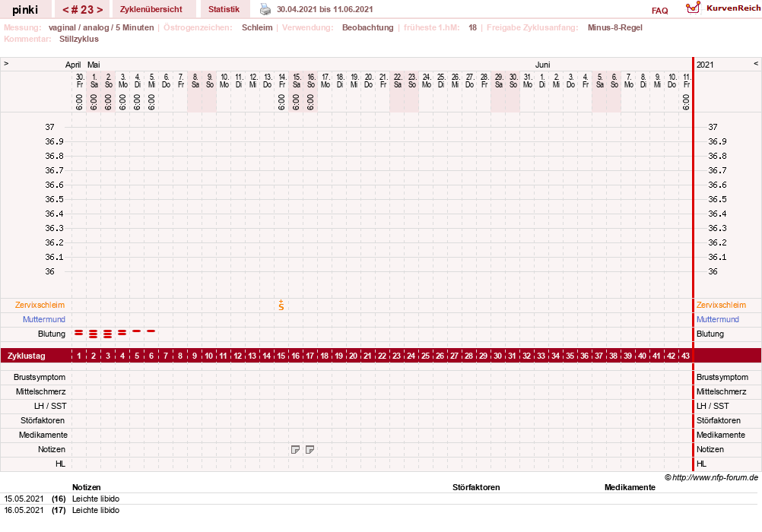Click bleeding mark on cycle day 3
Viewport: 762px width, 532px height.
[x=108, y=334]
